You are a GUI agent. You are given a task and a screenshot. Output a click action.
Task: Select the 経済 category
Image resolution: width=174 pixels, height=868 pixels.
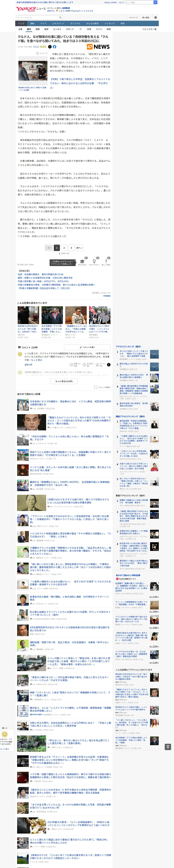coord(46,29)
